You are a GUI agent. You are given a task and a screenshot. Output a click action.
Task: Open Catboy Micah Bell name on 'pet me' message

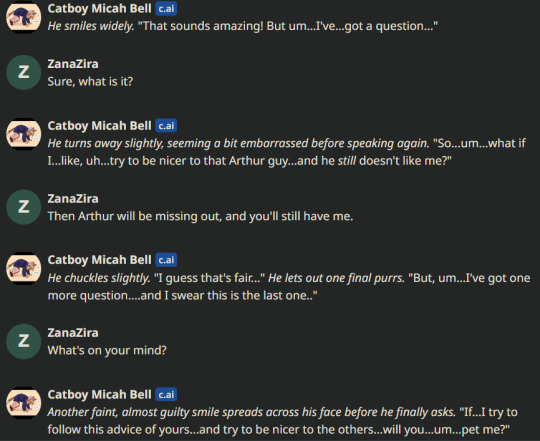[x=100, y=395]
